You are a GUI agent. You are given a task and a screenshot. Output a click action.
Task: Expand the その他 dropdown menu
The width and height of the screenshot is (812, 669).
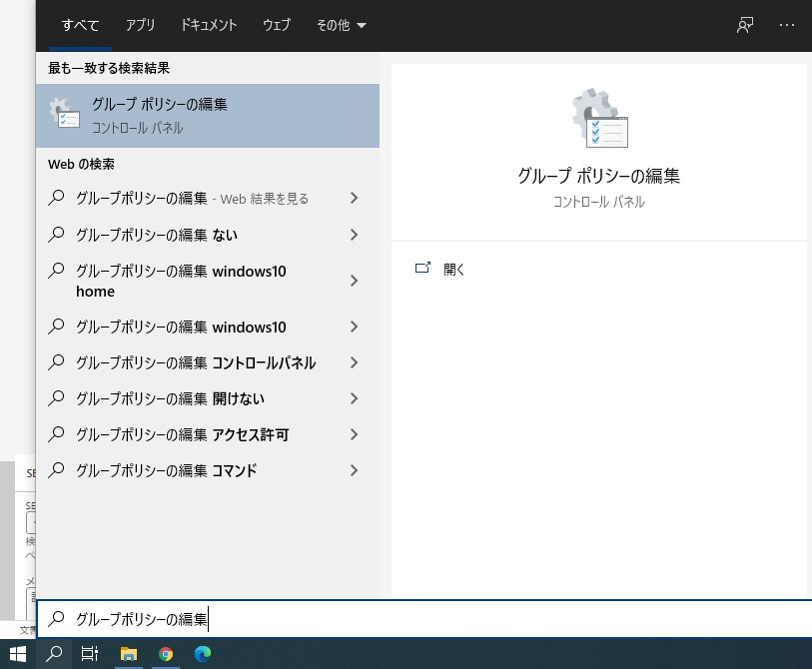click(x=341, y=25)
